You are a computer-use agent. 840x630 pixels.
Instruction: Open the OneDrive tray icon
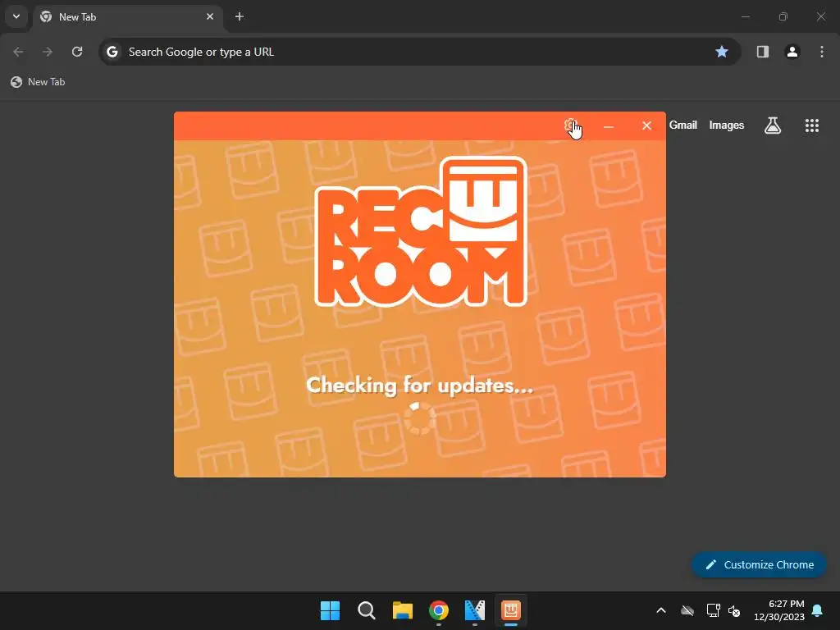(687, 610)
